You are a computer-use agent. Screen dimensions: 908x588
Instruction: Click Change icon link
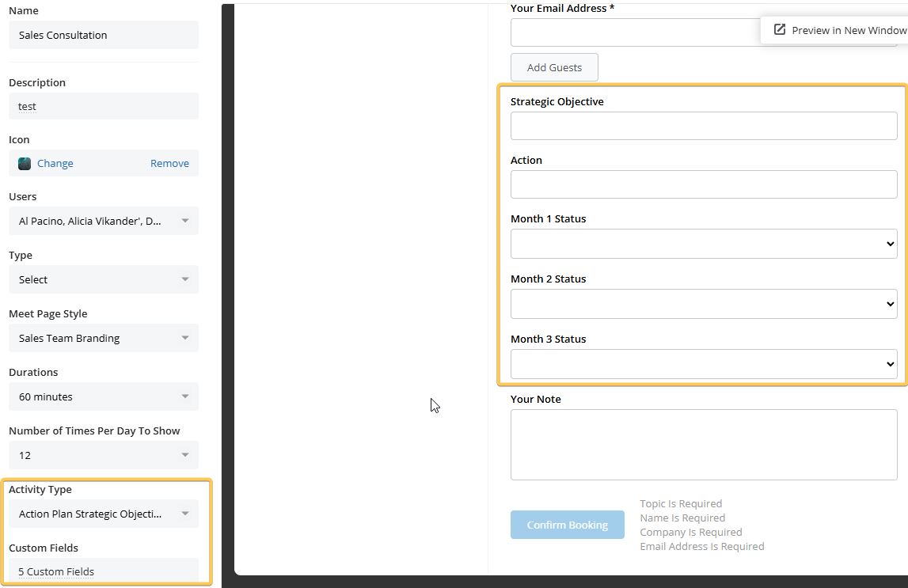coord(55,164)
